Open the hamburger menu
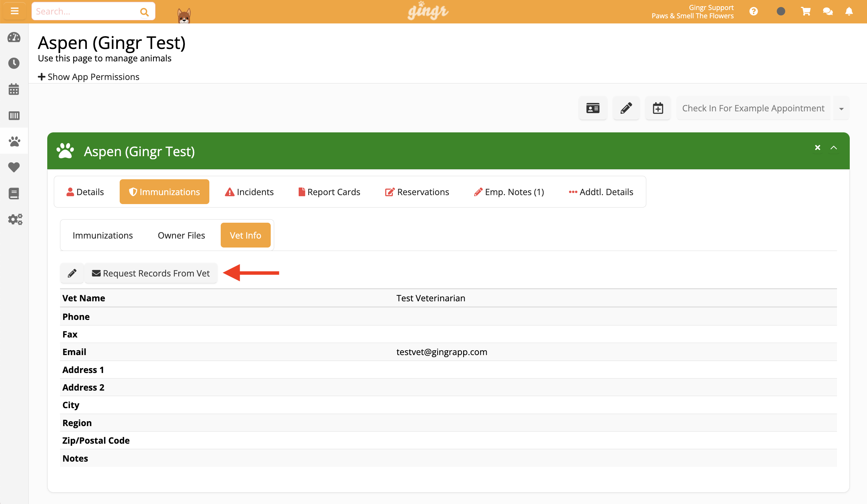The image size is (867, 504). 14,11
